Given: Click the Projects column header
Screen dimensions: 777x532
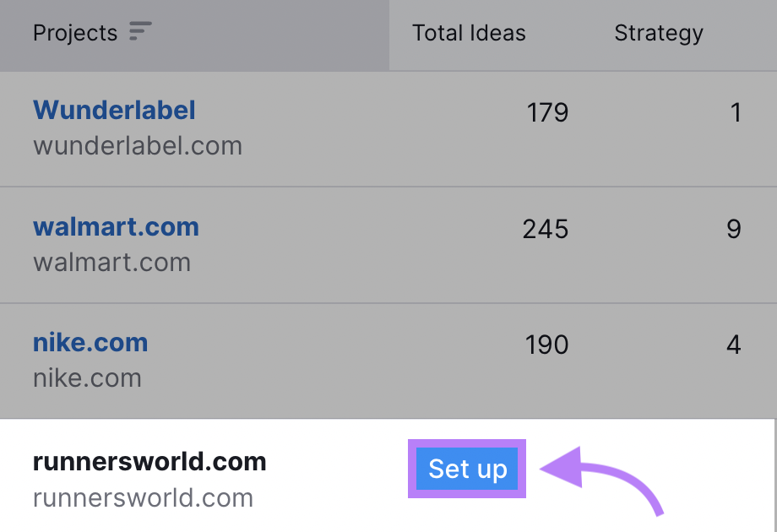Looking at the screenshot, I should click(74, 33).
